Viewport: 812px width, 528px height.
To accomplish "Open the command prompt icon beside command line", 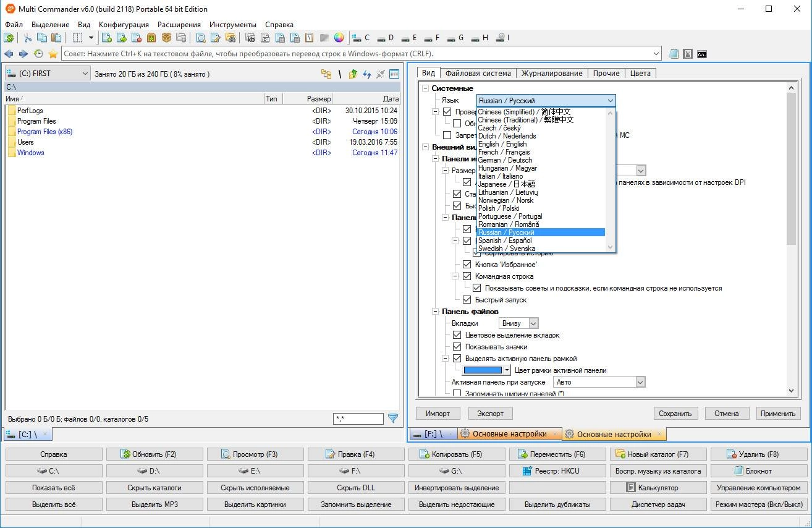I will pyautogui.click(x=702, y=54).
